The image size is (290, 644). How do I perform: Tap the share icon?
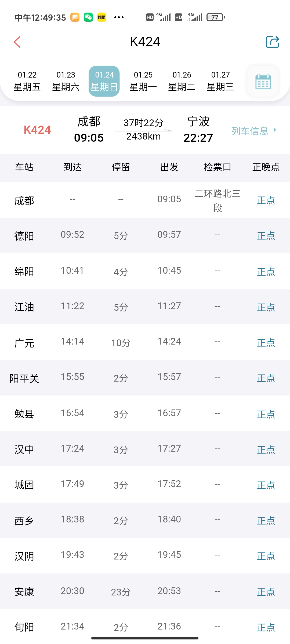tap(272, 42)
